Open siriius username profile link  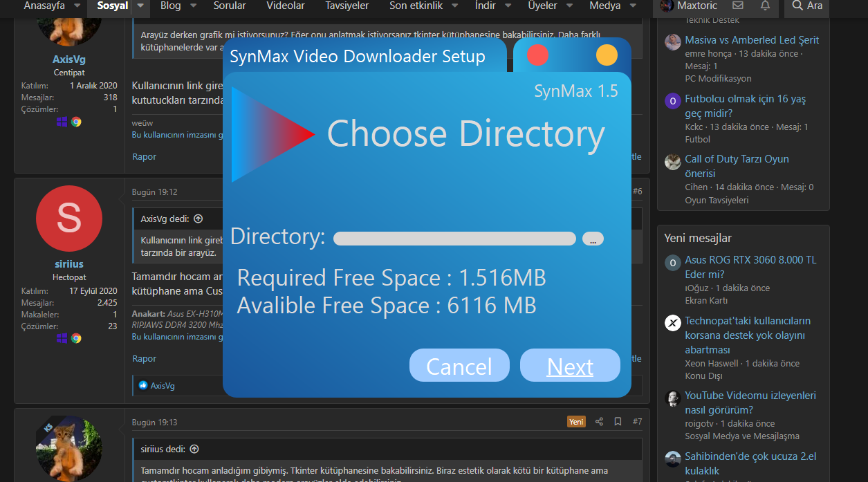pos(69,264)
